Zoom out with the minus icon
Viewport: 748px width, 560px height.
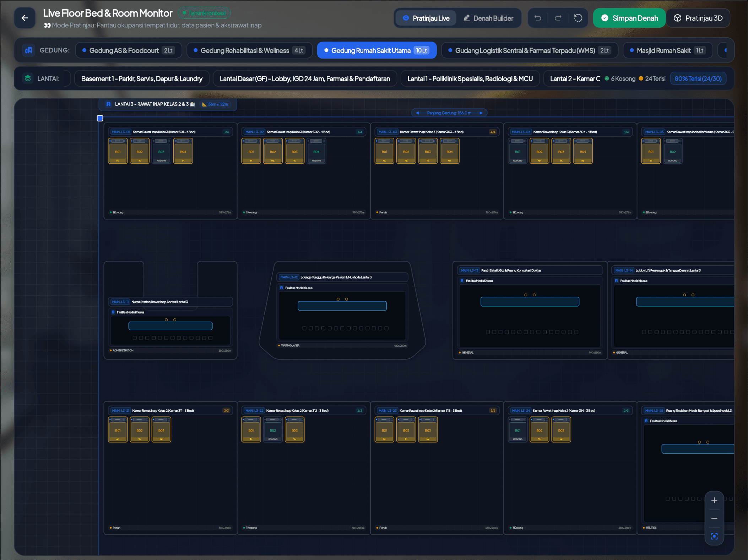[714, 518]
